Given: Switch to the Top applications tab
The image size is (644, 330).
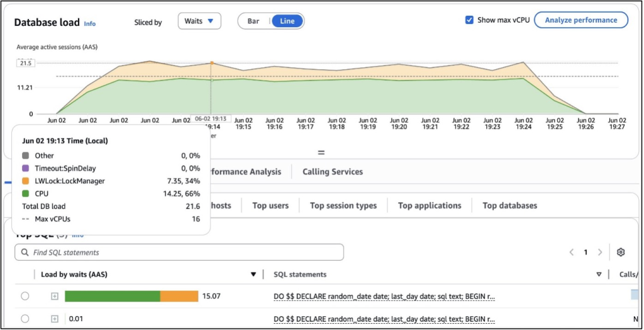Looking at the screenshot, I should (x=430, y=205).
